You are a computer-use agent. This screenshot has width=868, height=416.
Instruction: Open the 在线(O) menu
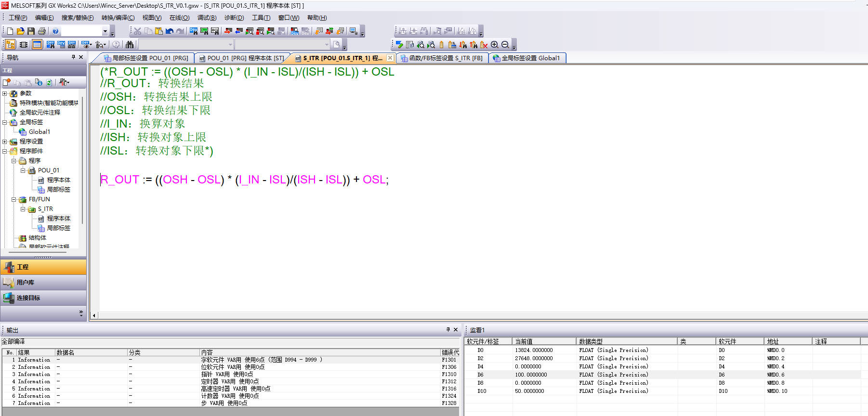pos(179,18)
